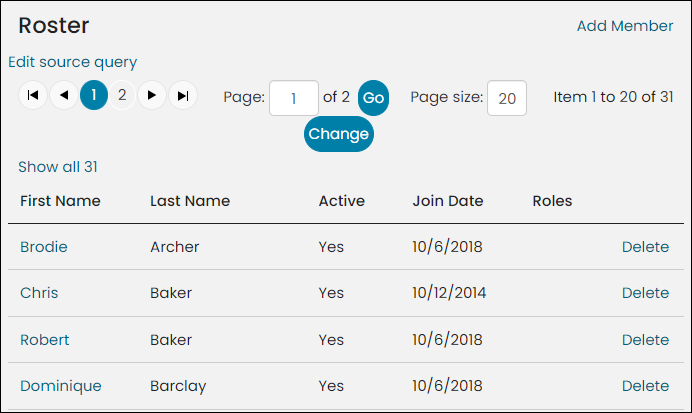
Task: Click the Go button
Action: click(x=373, y=98)
